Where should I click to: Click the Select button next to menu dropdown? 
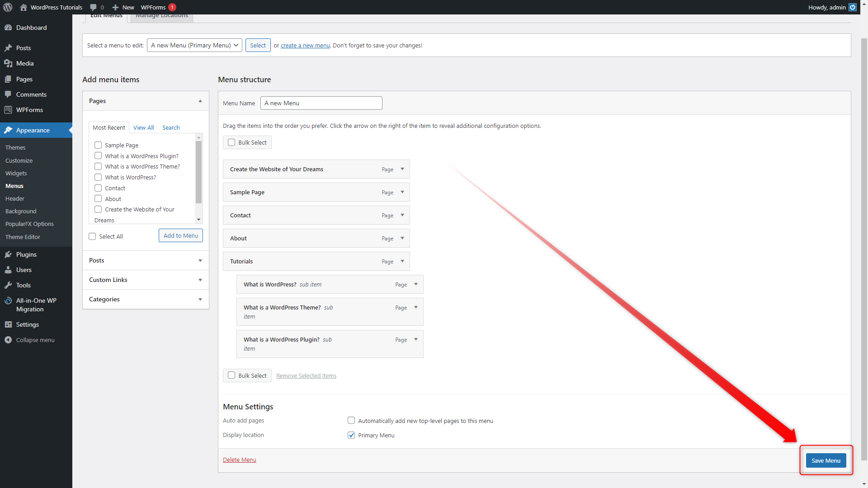point(258,45)
